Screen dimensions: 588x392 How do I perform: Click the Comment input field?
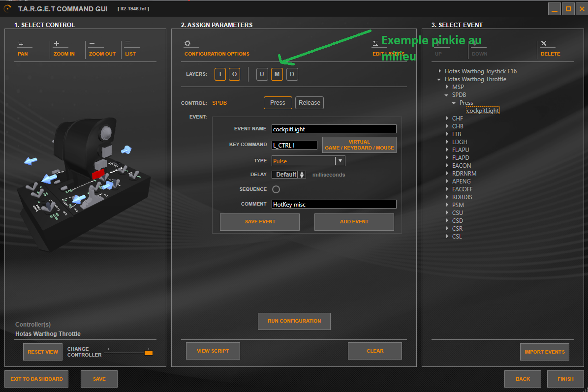334,204
